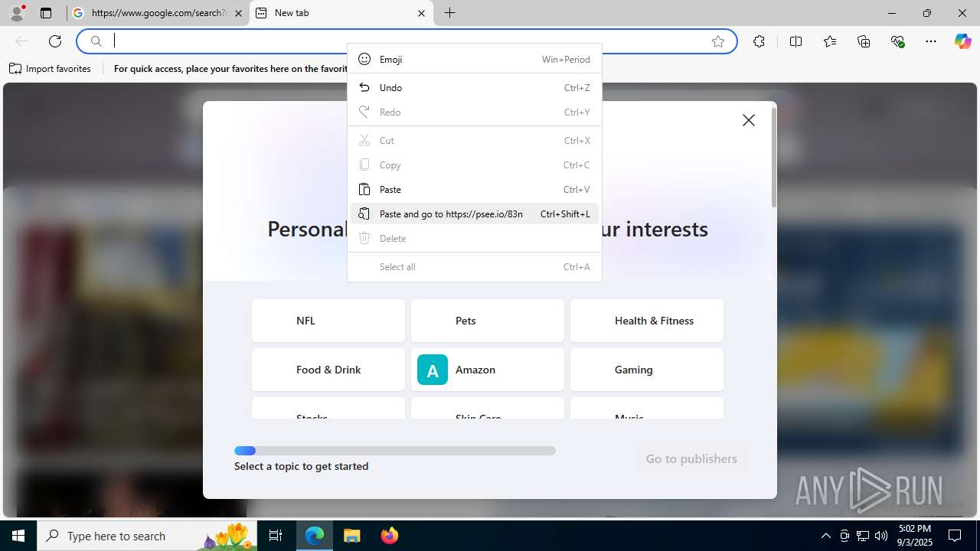Close the Google search tab

[238, 13]
